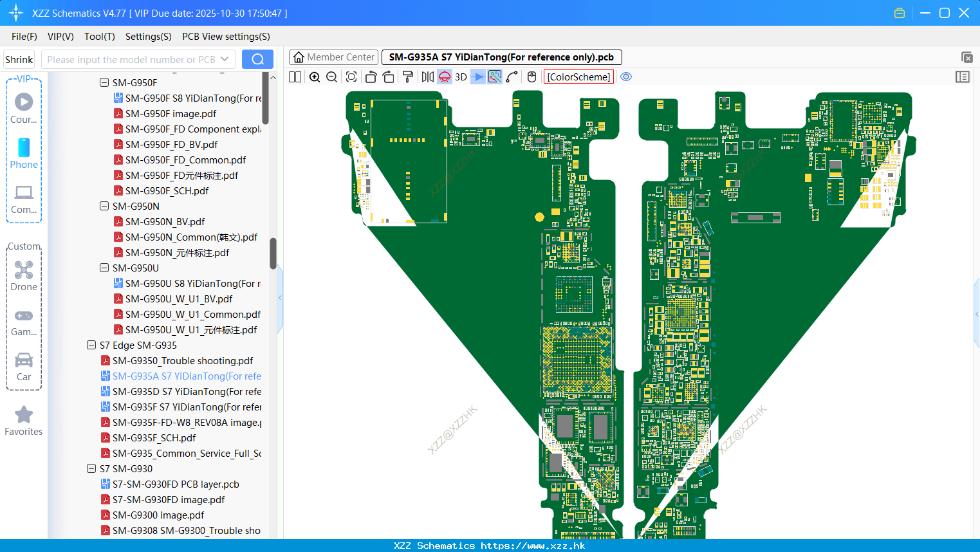Collapse the S7 Edge SM-G935 node
The width and height of the screenshot is (980, 552).
pos(91,345)
